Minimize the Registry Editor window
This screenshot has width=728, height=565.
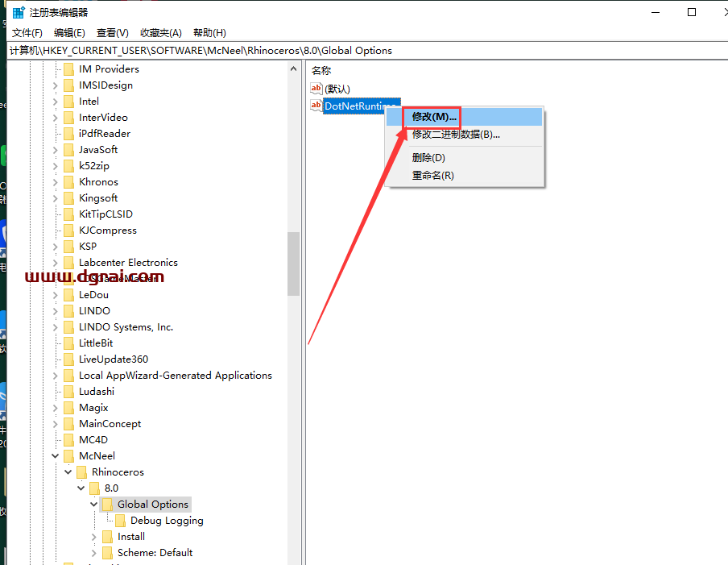pyautogui.click(x=656, y=13)
